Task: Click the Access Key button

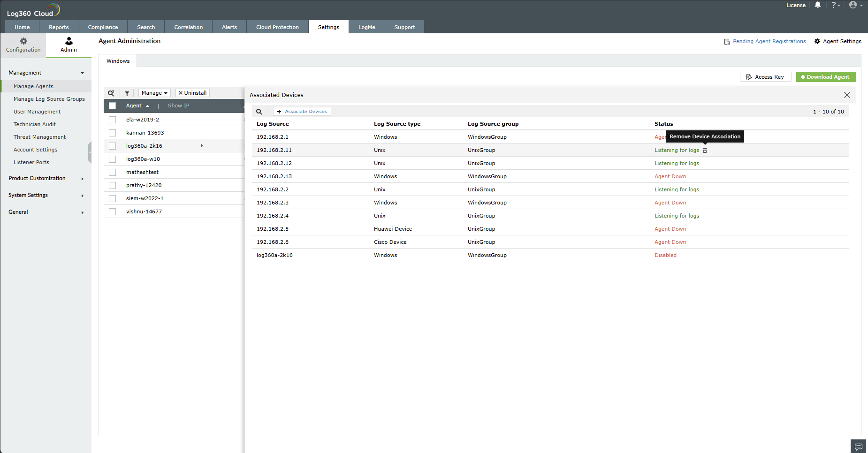Action: [765, 77]
